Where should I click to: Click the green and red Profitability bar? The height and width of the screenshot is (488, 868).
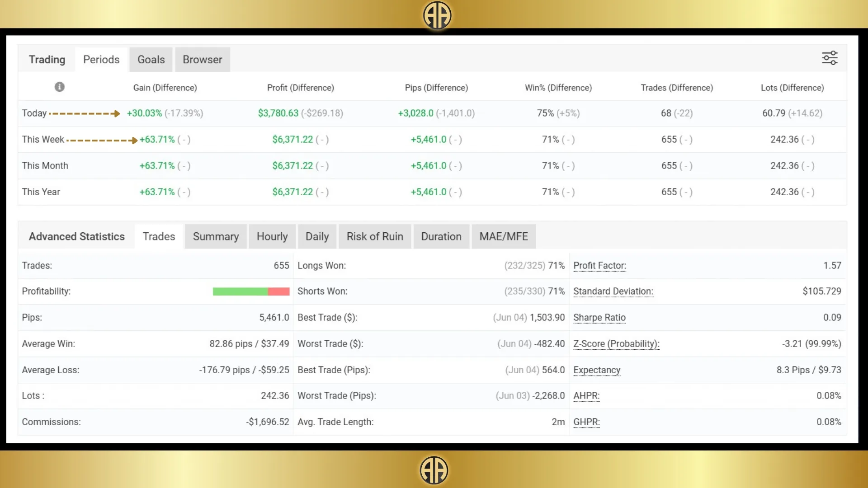[251, 291]
